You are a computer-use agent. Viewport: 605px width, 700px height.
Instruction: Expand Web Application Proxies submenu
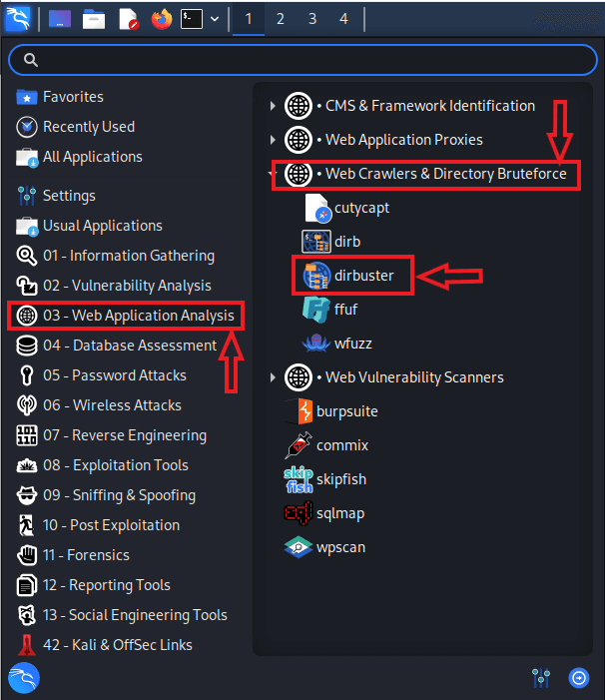(x=273, y=140)
